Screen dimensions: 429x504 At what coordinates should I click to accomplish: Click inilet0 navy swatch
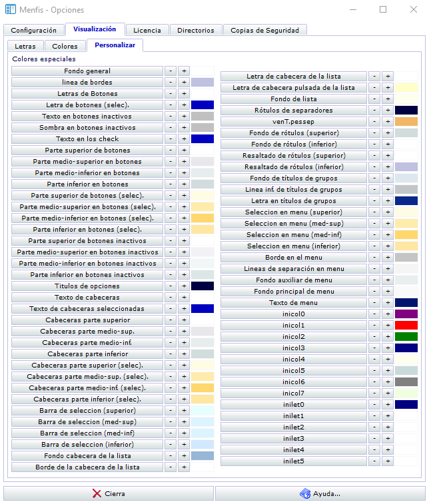(x=406, y=405)
